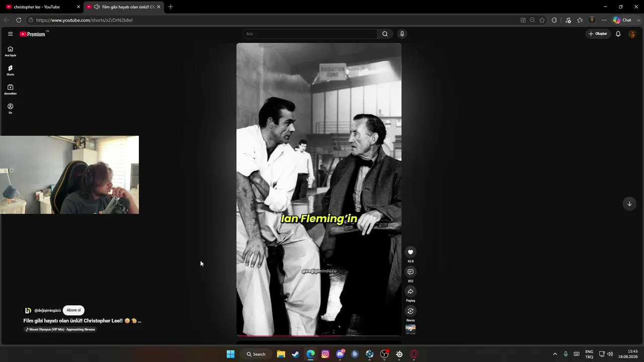Viewport: 644px width, 362px height.
Task: Open a new browser tab
Action: 171,7
